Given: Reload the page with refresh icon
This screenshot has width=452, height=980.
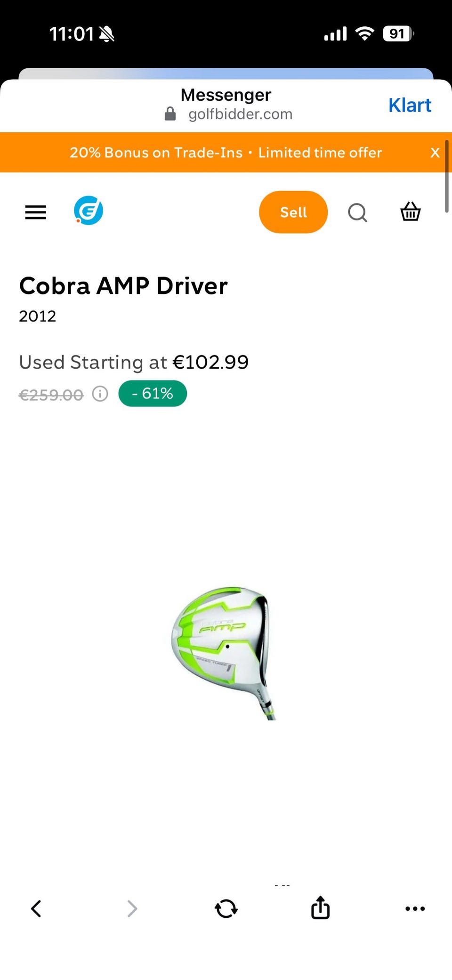Looking at the screenshot, I should (226, 908).
